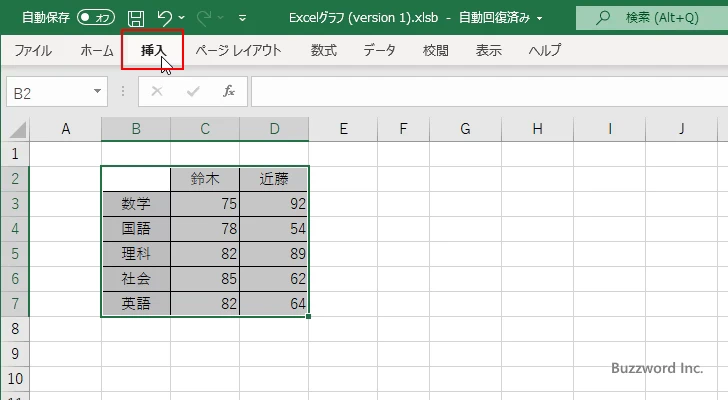This screenshot has width=728, height=400.
Task: Click the cell with value 64
Action: (x=274, y=304)
